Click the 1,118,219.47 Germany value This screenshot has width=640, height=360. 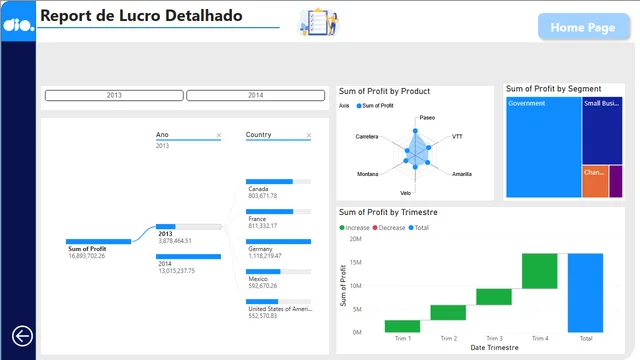click(x=265, y=256)
